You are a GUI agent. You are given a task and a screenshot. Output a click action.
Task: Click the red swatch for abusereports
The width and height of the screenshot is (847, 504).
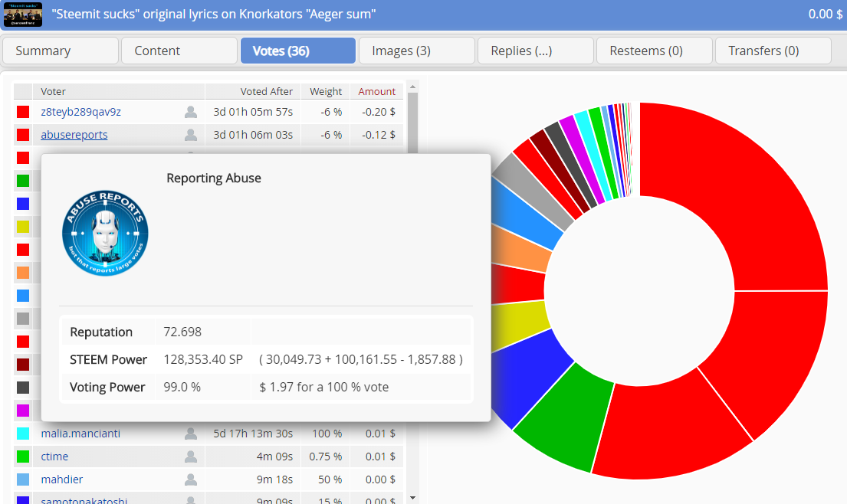[23, 135]
